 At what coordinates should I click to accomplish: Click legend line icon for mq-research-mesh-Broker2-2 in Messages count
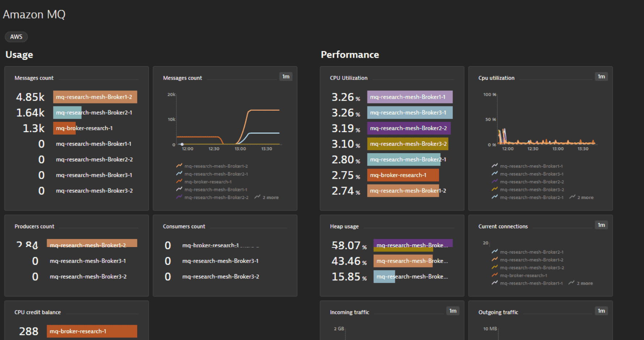pyautogui.click(x=179, y=197)
